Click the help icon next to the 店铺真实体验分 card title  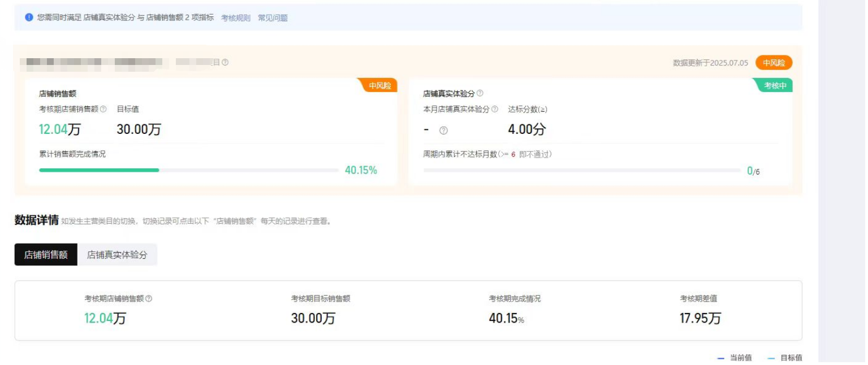[480, 93]
